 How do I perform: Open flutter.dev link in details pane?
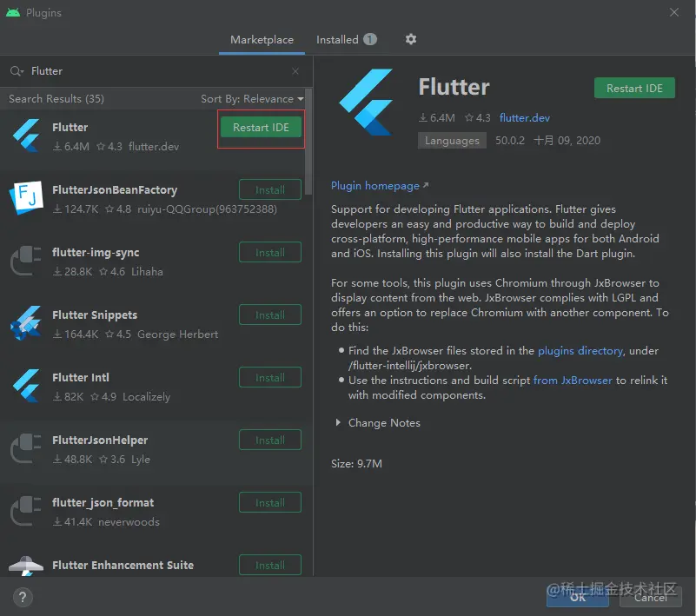coord(524,117)
